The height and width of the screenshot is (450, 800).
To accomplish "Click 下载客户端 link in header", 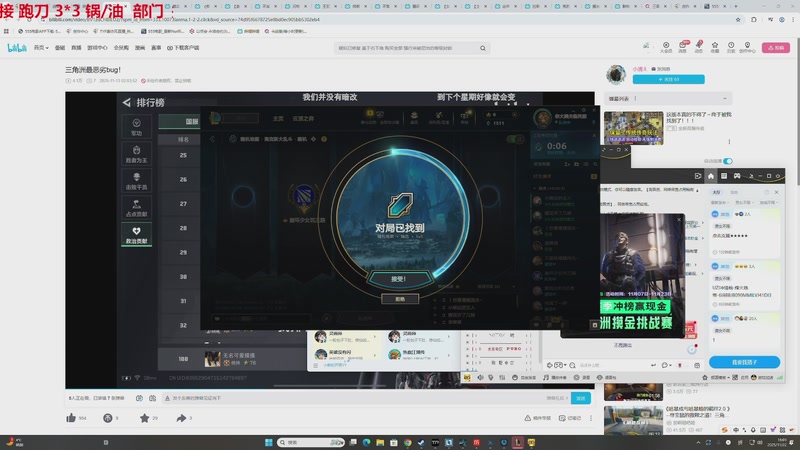I will pos(183,48).
